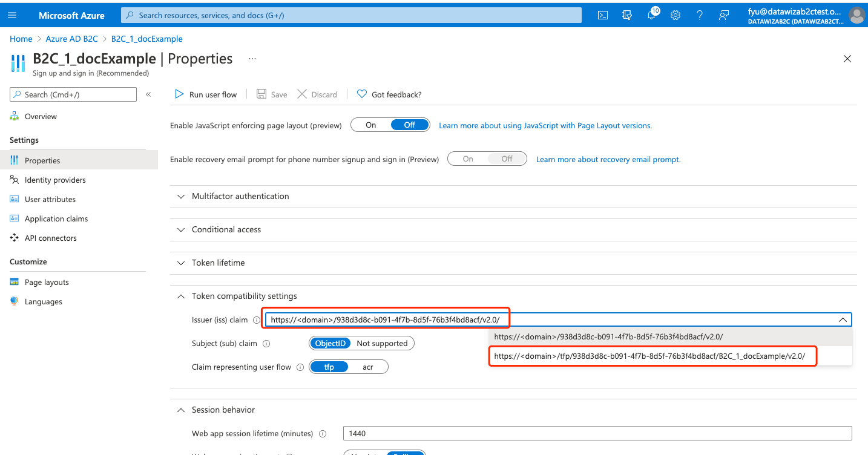Set JavaScript enforcing page layout to Off
Image resolution: width=868 pixels, height=455 pixels.
pos(410,125)
